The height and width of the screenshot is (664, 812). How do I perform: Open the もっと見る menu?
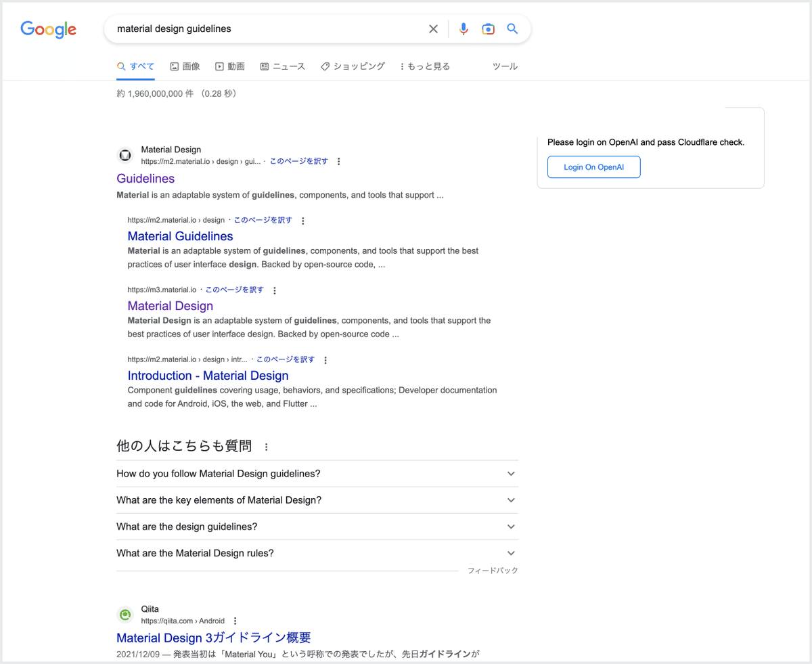coord(425,66)
